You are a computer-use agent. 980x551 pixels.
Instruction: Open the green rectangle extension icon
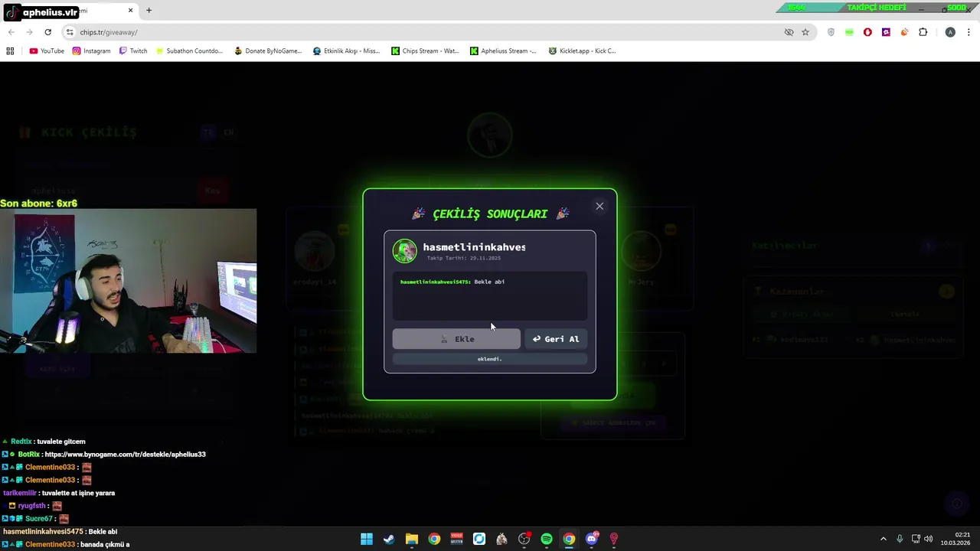coord(849,32)
